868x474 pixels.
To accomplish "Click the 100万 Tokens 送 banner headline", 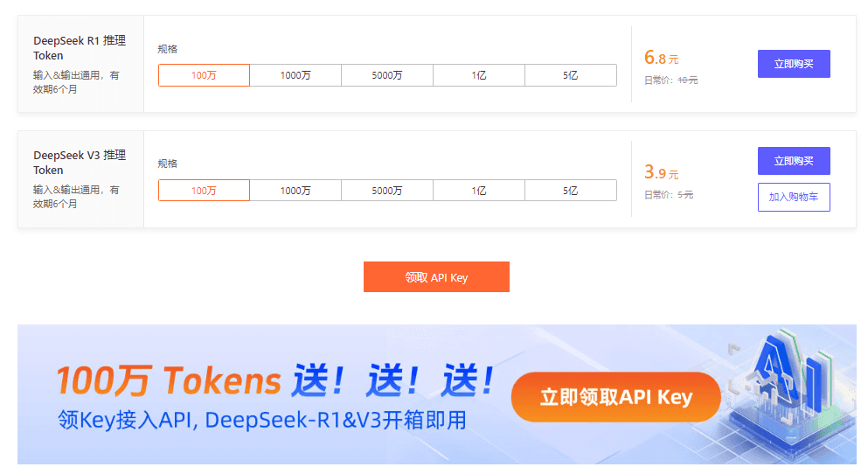I will click(275, 381).
